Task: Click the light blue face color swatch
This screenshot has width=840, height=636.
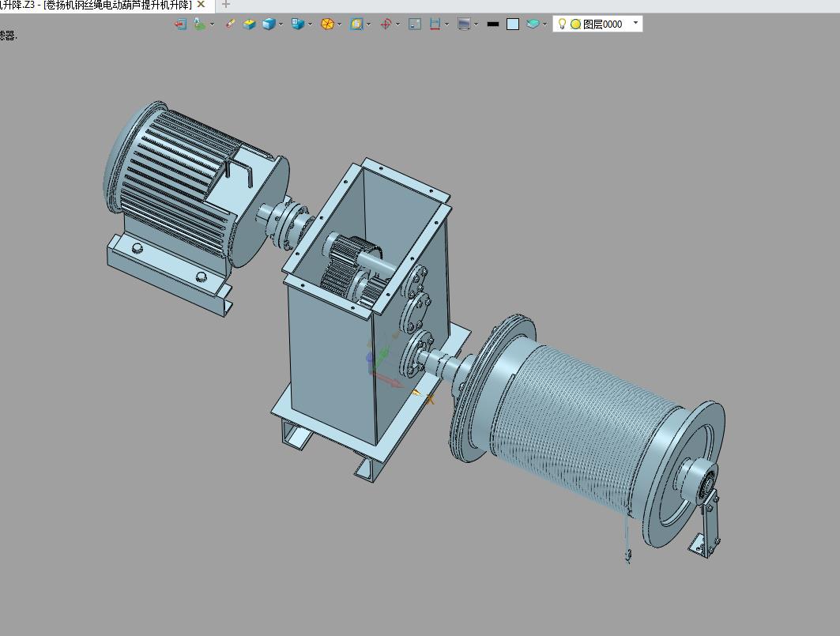Action: pos(513,24)
